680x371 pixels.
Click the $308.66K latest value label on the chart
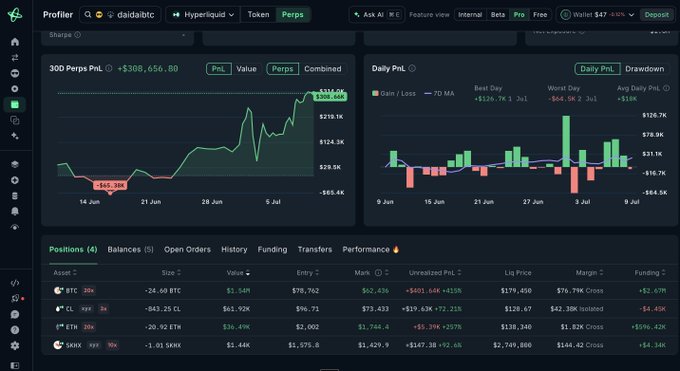[330, 96]
